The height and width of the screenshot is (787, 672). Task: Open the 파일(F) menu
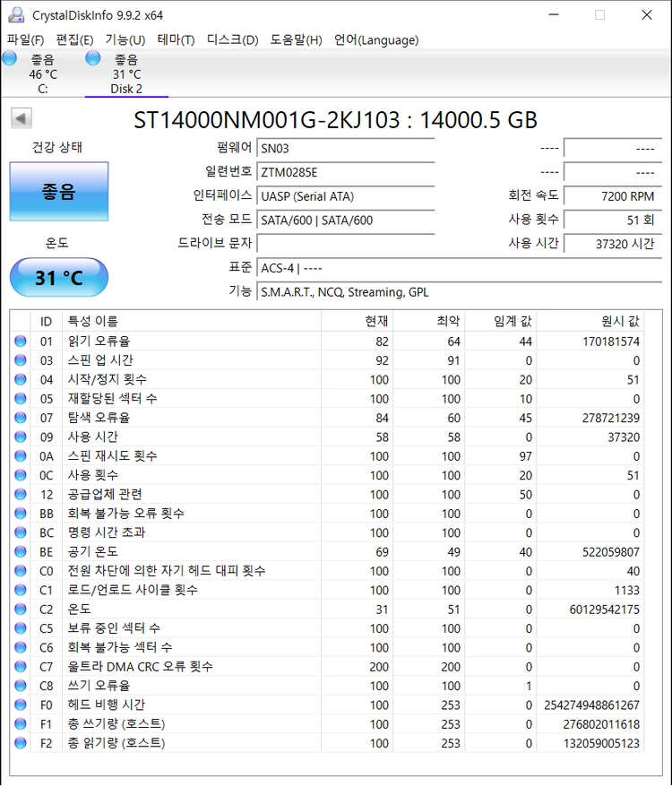(25, 39)
